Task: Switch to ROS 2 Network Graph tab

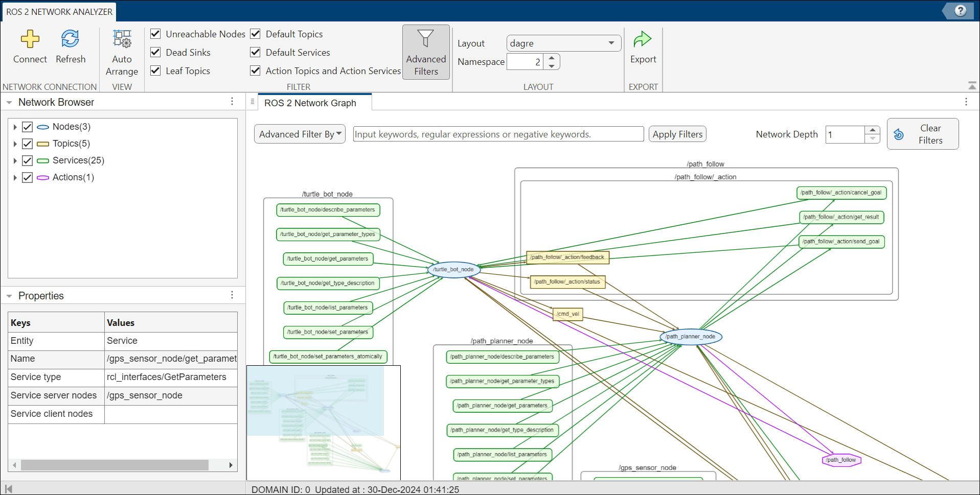Action: 310,103
